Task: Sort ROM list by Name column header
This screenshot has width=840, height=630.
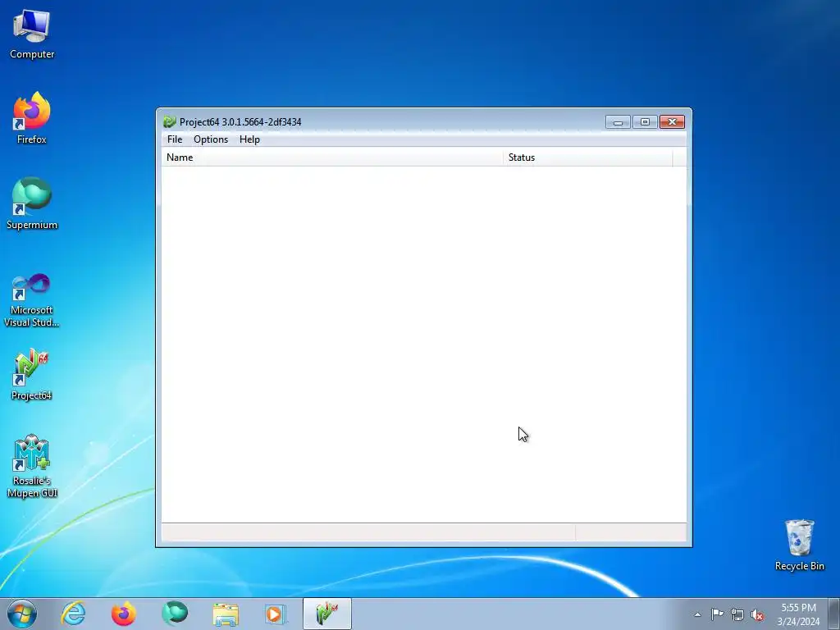Action: [x=332, y=157]
